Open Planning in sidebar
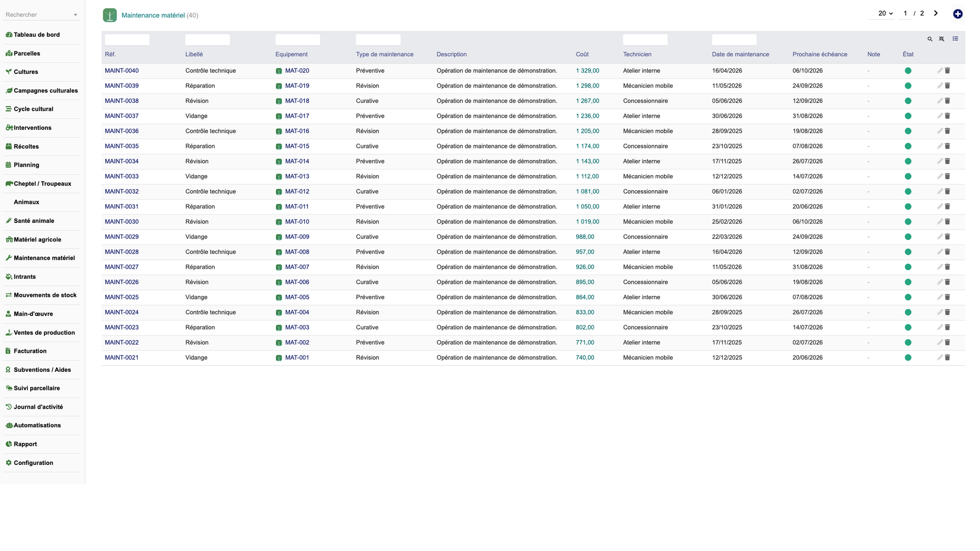This screenshot has height=551, width=980. 26,165
